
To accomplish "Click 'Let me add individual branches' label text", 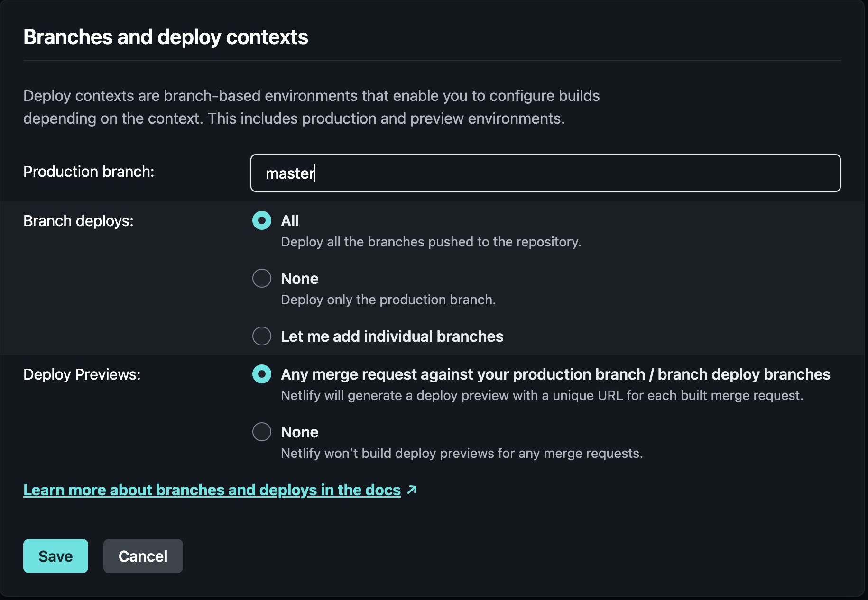I will click(392, 336).
